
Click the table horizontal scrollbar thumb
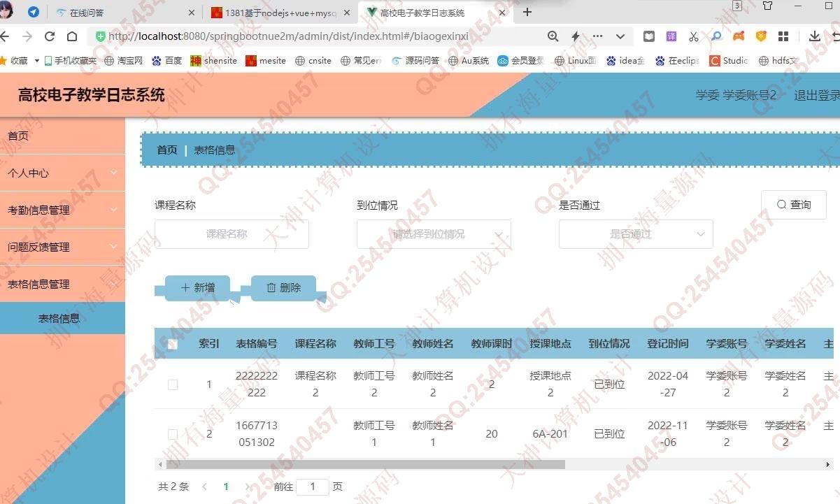tap(365, 464)
